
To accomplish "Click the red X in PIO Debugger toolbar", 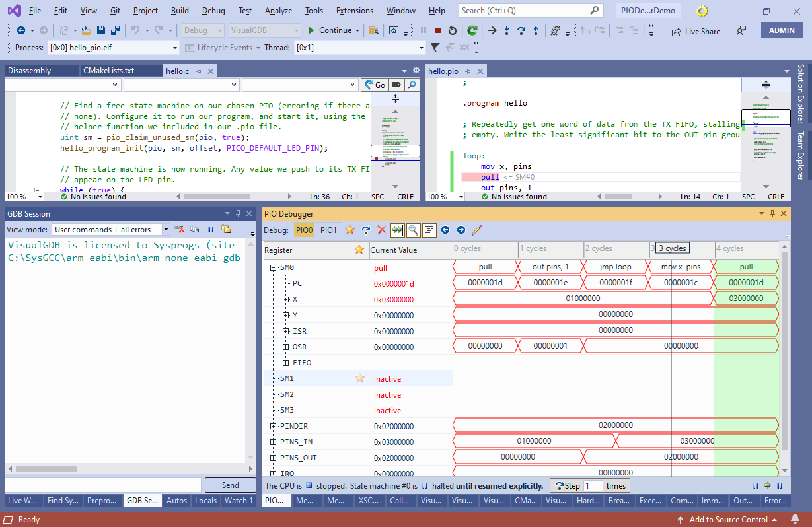I will point(381,230).
